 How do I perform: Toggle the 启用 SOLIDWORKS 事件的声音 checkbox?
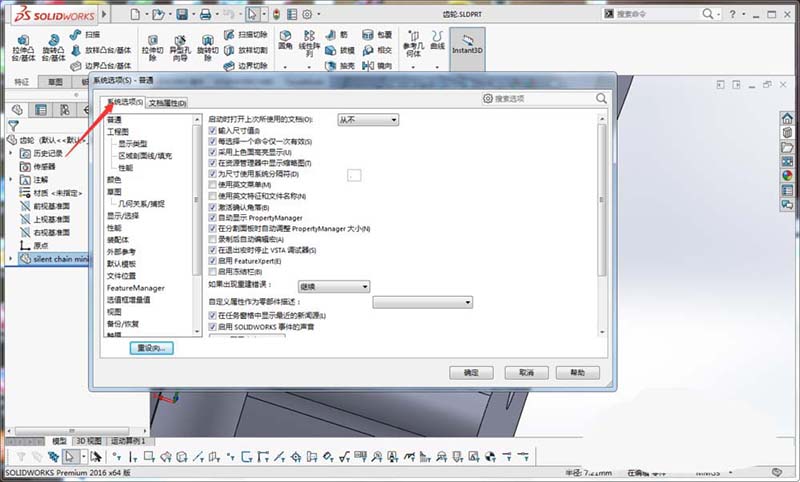[213, 326]
